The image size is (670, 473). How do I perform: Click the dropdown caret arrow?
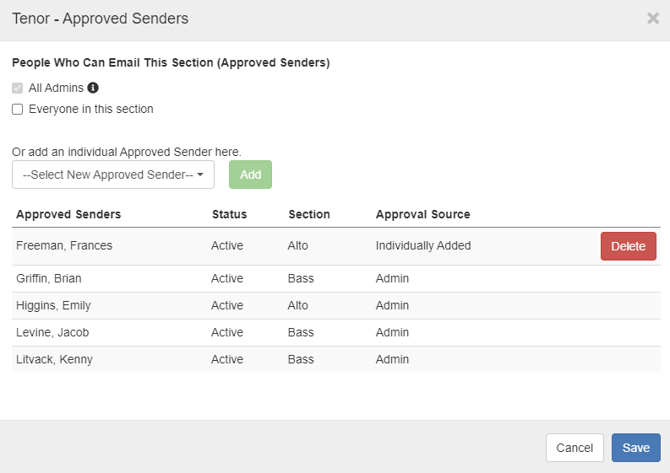tap(200, 174)
